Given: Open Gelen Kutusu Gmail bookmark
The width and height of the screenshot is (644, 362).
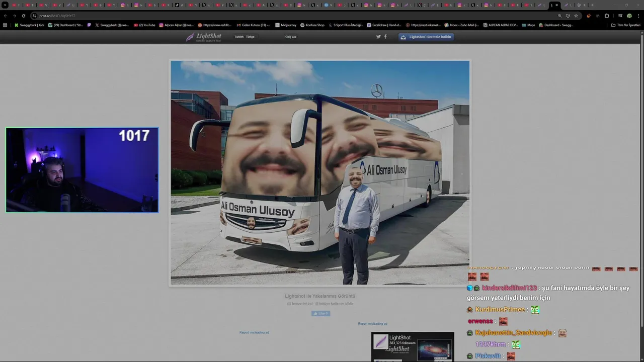Looking at the screenshot, I should pos(253,25).
